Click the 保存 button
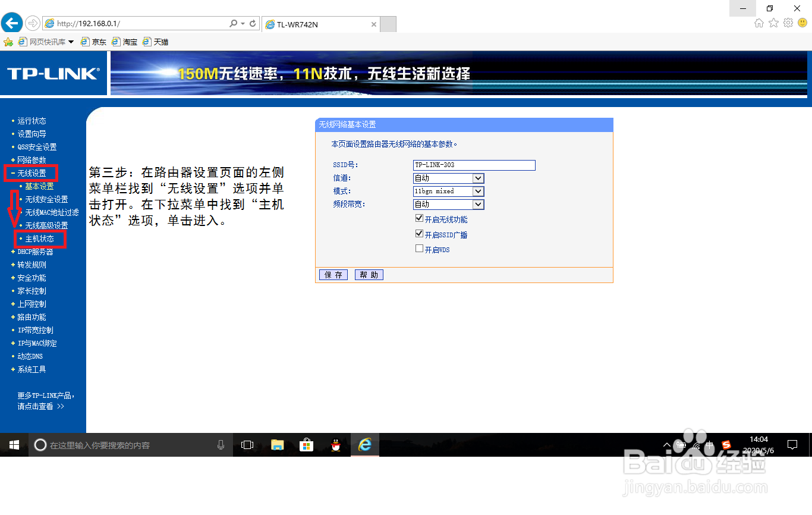The height and width of the screenshot is (515, 812). tap(333, 274)
